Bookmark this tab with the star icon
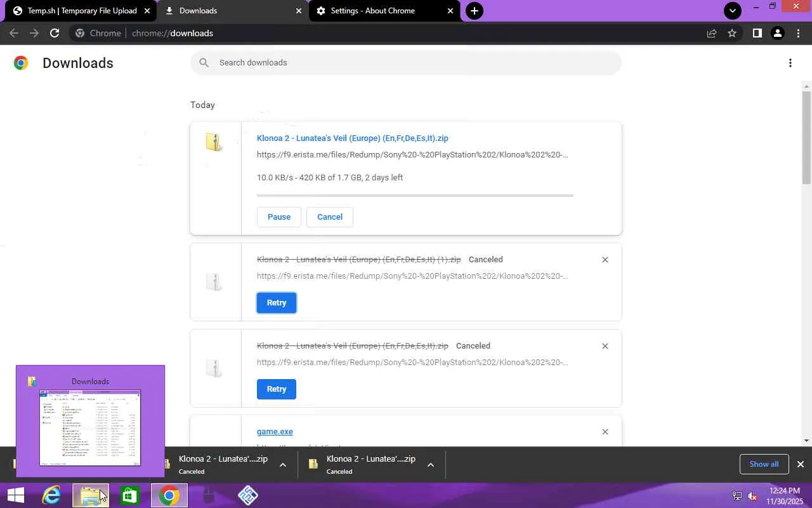 pos(732,33)
